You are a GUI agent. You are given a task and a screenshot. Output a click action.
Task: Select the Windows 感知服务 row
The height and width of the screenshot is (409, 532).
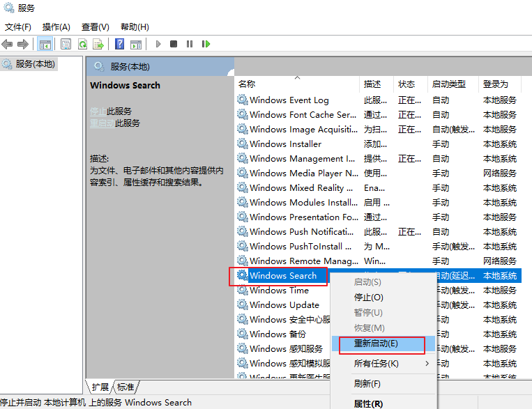click(x=283, y=348)
